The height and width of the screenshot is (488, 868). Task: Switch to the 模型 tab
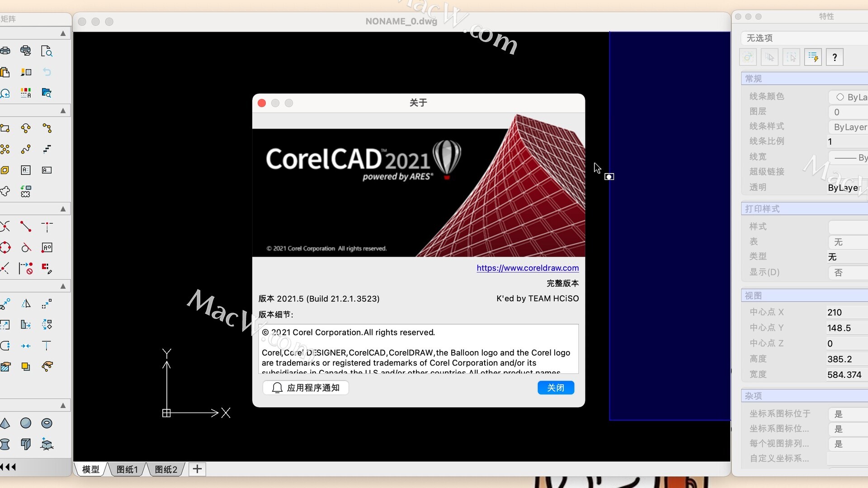pyautogui.click(x=91, y=469)
